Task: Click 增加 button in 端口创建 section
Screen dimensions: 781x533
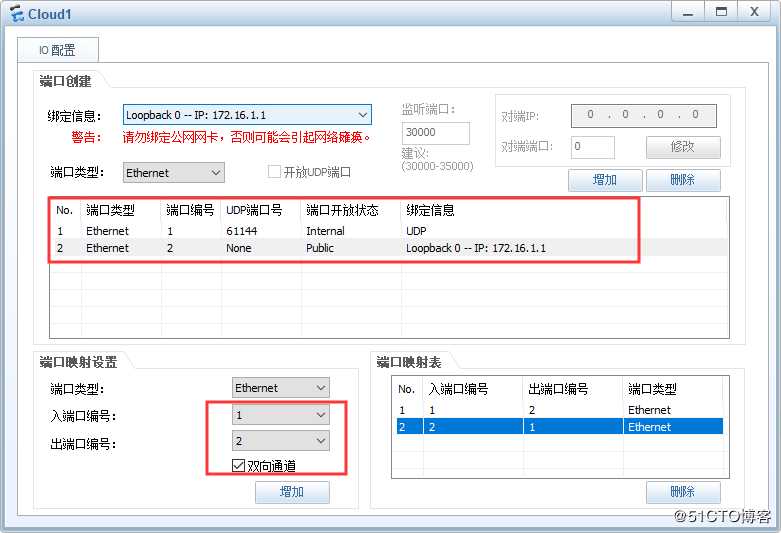Action: [x=605, y=180]
